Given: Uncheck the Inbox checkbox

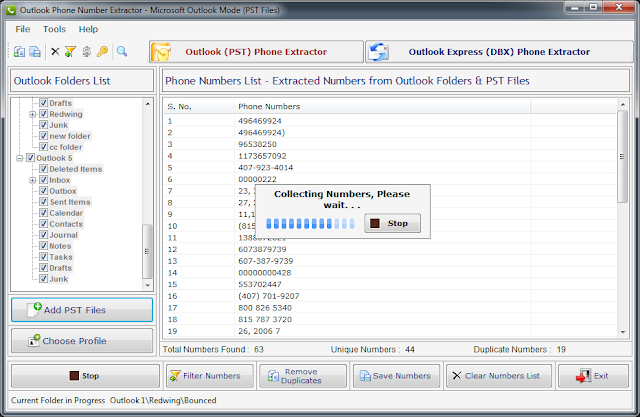Looking at the screenshot, I should tap(44, 180).
